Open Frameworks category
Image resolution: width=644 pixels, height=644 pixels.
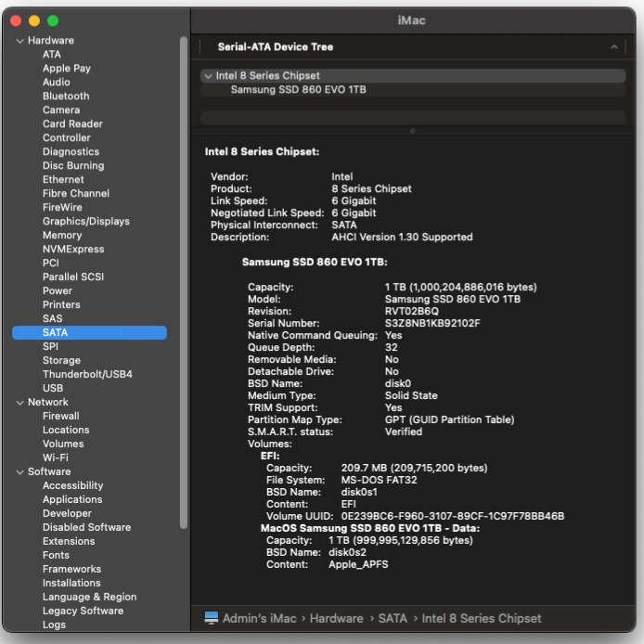click(71, 569)
